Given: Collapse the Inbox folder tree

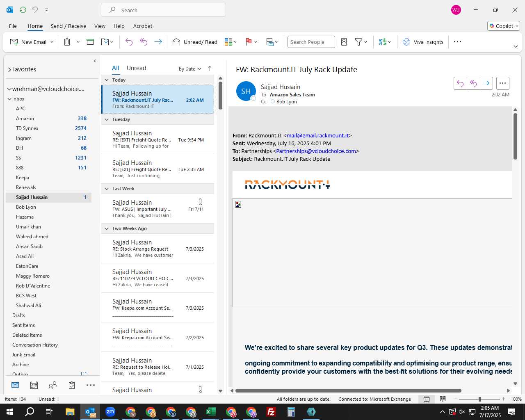Looking at the screenshot, I should tap(9, 99).
